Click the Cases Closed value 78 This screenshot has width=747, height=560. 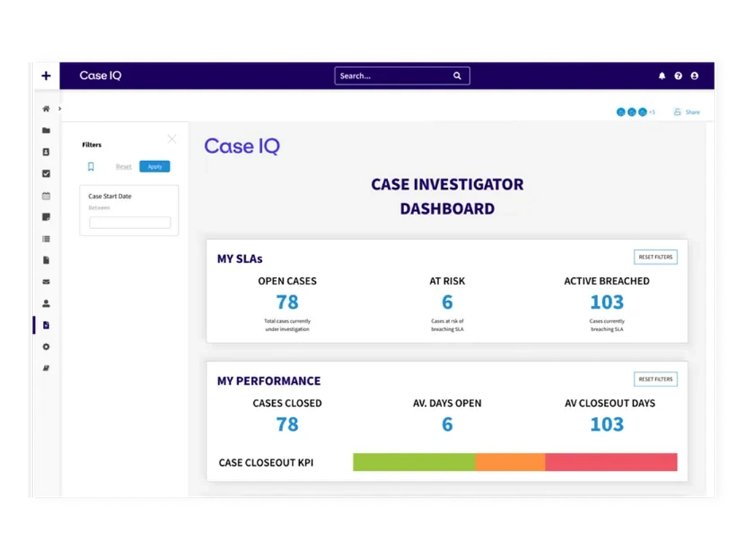pyautogui.click(x=287, y=424)
